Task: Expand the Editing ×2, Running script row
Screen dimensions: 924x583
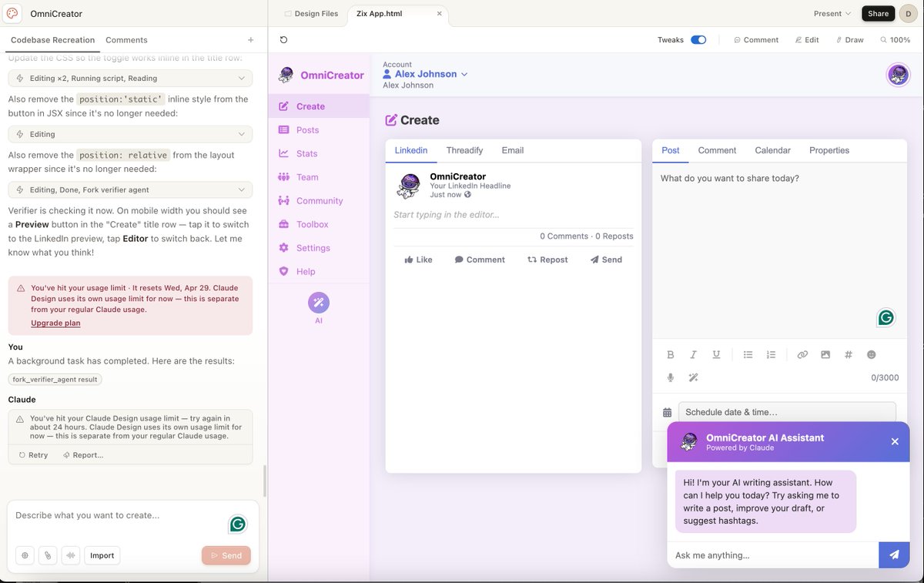Action: [x=130, y=78]
